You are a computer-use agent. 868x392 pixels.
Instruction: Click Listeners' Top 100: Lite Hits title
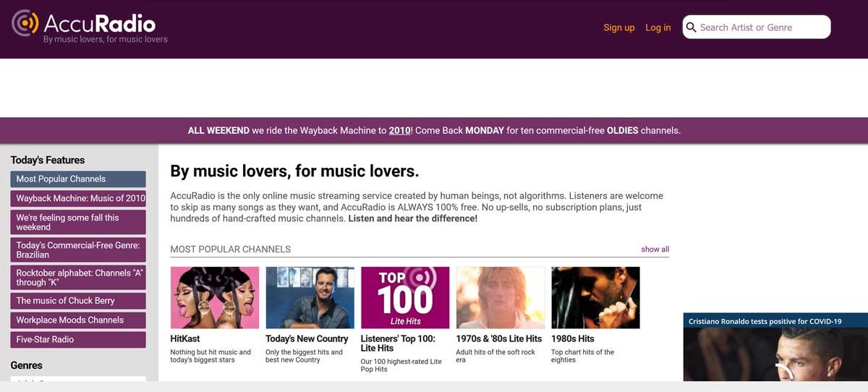coord(398,344)
